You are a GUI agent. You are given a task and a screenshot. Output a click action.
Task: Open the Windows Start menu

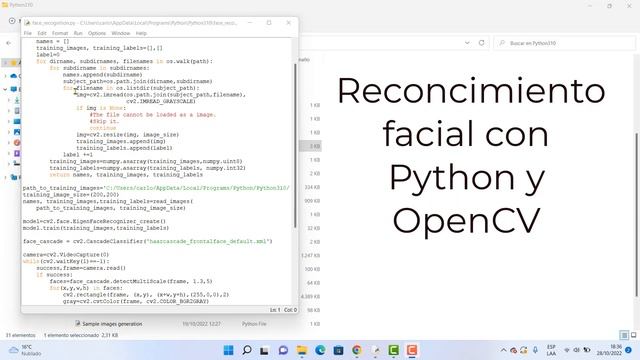click(229, 350)
